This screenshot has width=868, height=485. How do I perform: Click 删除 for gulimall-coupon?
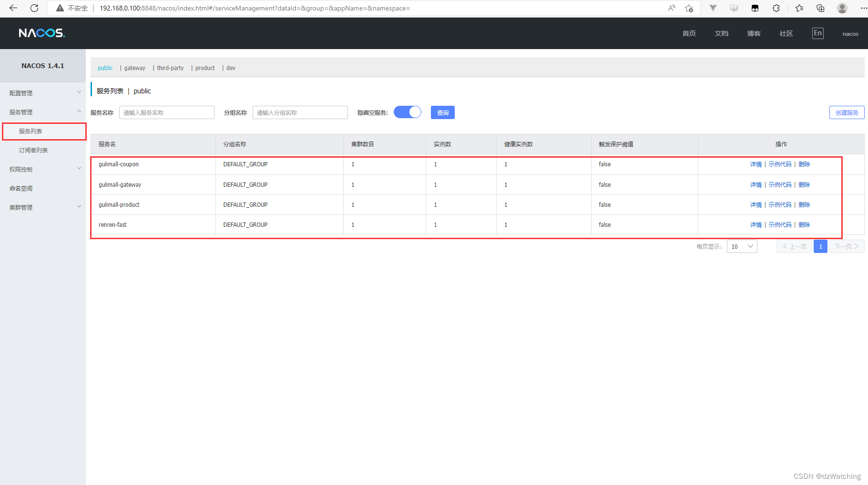click(x=804, y=164)
